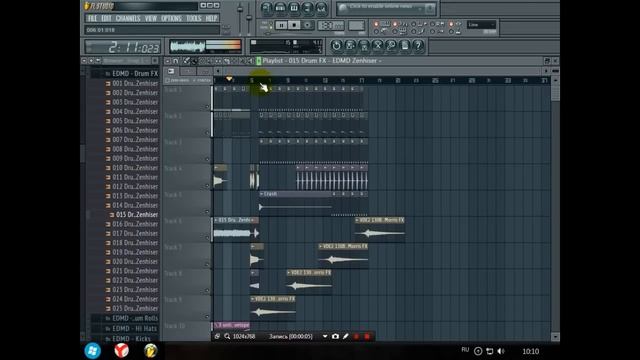640x360 pixels.
Task: Toggle the Track 3 mute switch
Action: click(x=207, y=159)
